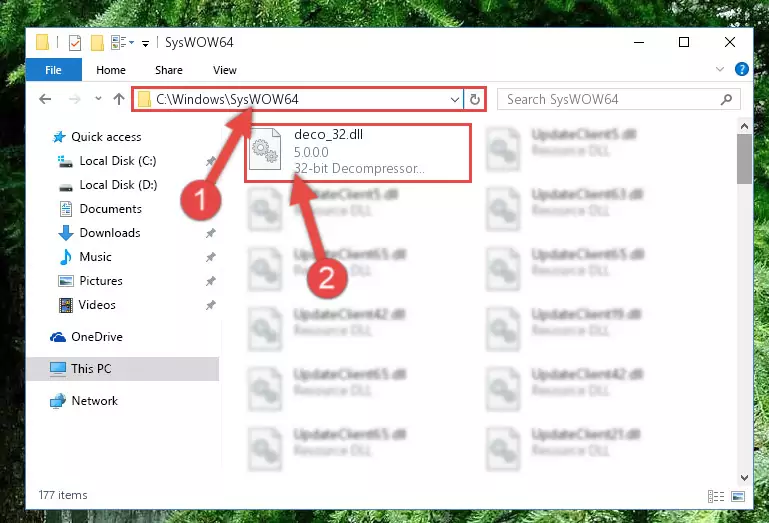
Task: Refresh the SysWOW64 folder
Action: click(474, 100)
